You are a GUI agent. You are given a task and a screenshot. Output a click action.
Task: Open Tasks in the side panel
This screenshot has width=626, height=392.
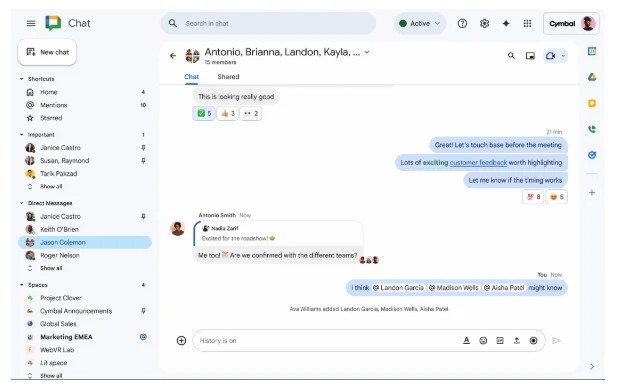click(592, 155)
